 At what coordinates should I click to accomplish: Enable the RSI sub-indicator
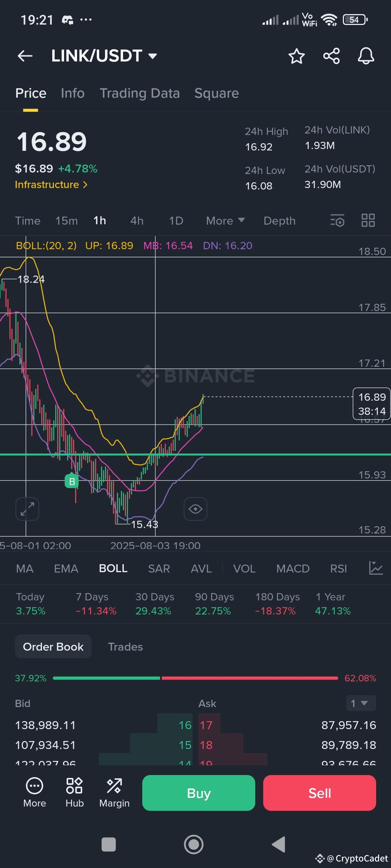339,569
